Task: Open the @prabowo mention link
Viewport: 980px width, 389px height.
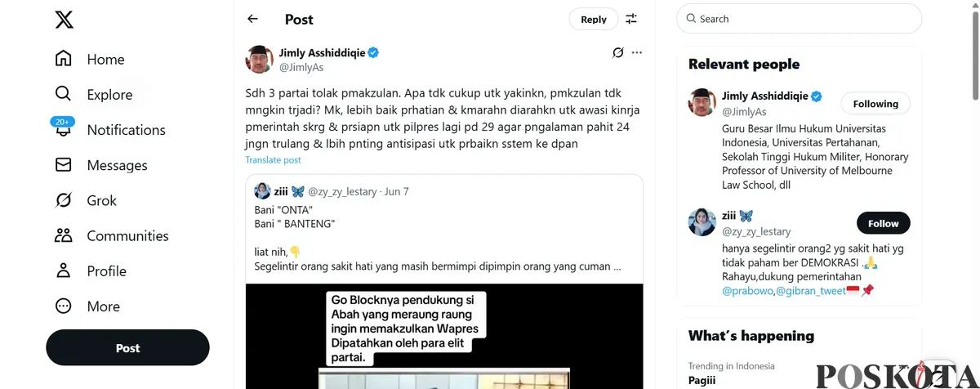Action: pyautogui.click(x=747, y=290)
